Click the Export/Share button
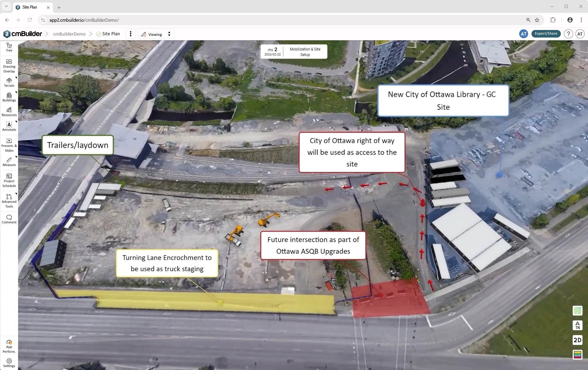 [x=546, y=34]
